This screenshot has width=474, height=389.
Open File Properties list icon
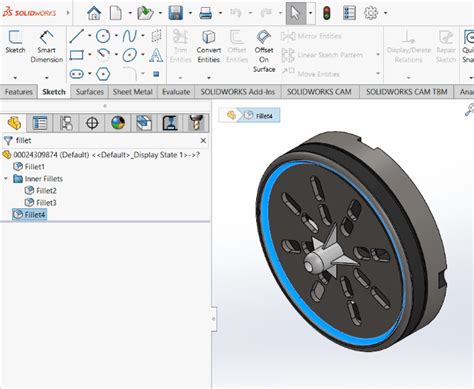point(349,13)
